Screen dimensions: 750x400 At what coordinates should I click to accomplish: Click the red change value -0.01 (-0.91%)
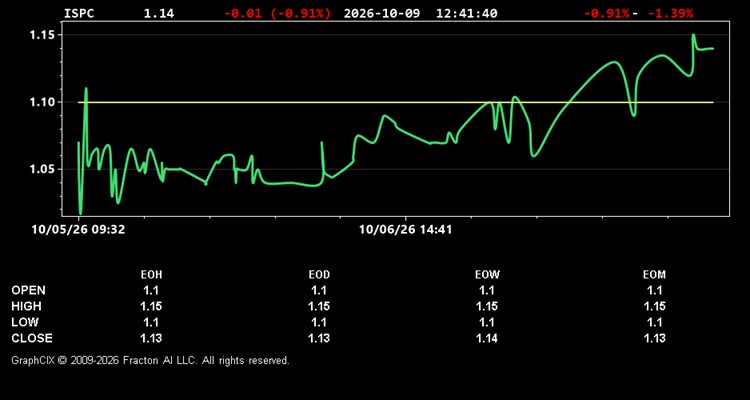277,13
